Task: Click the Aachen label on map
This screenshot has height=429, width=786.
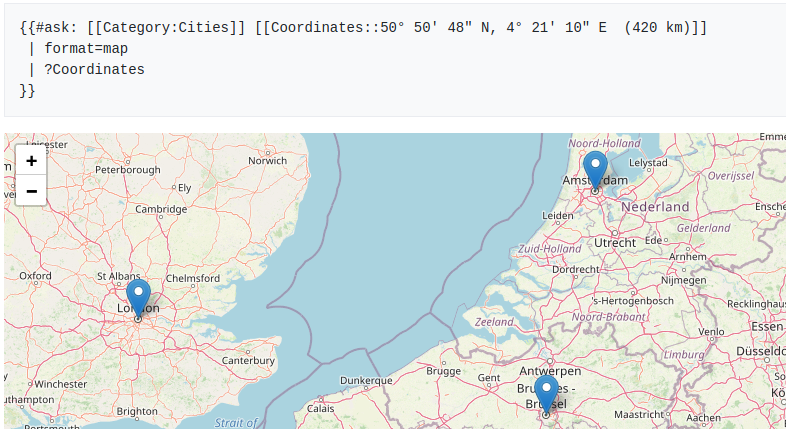Action: [704, 417]
